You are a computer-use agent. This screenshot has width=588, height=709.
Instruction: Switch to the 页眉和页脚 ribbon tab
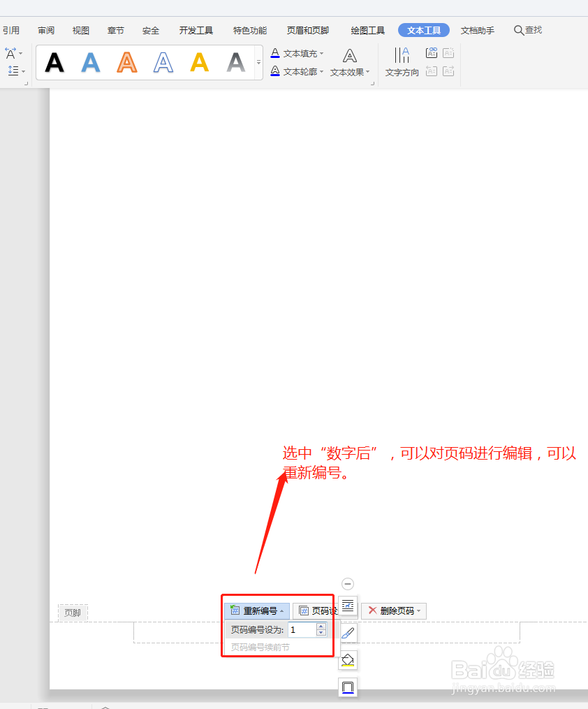coord(307,30)
